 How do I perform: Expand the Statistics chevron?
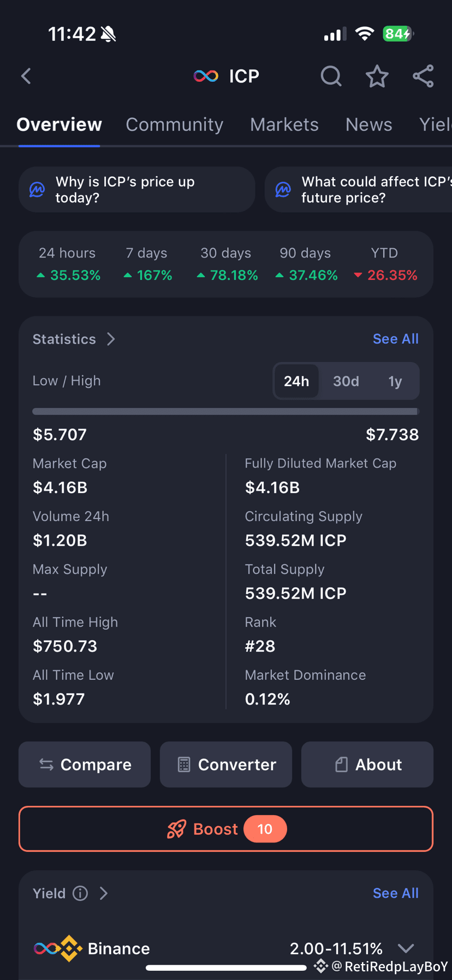click(111, 339)
